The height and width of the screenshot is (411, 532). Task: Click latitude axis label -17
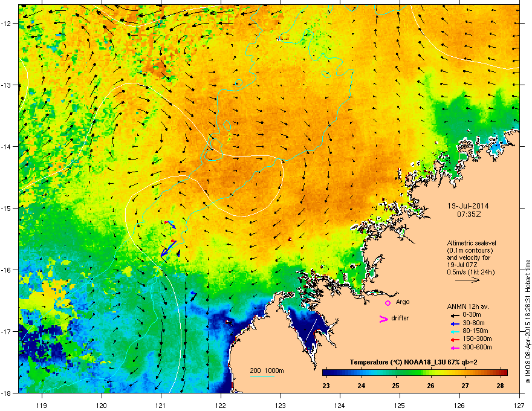(x=7, y=331)
